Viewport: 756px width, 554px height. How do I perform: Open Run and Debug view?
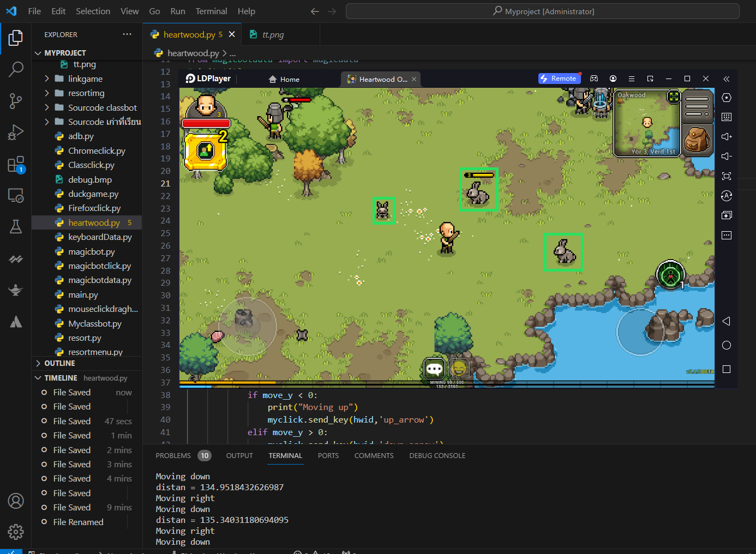point(16,133)
